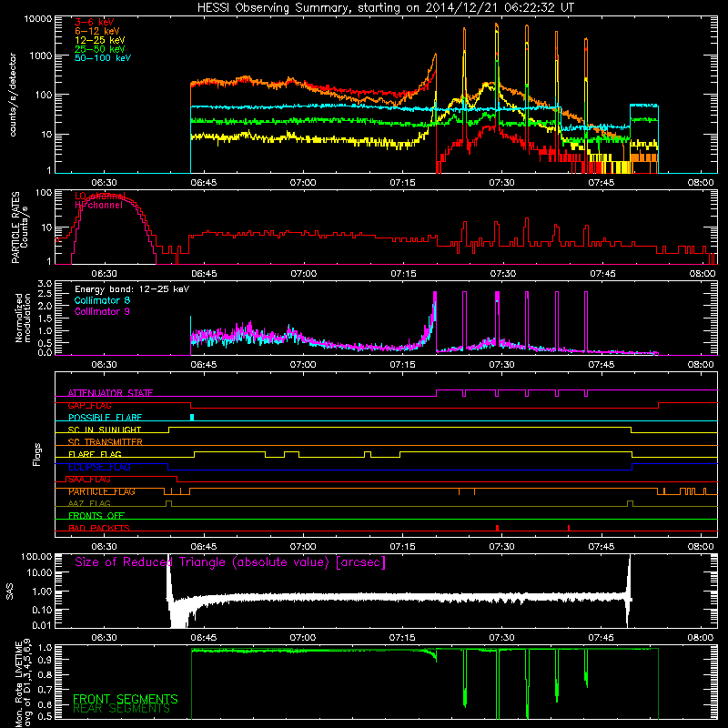Select the LO channel legend label
The image size is (728, 728).
pyautogui.click(x=100, y=196)
